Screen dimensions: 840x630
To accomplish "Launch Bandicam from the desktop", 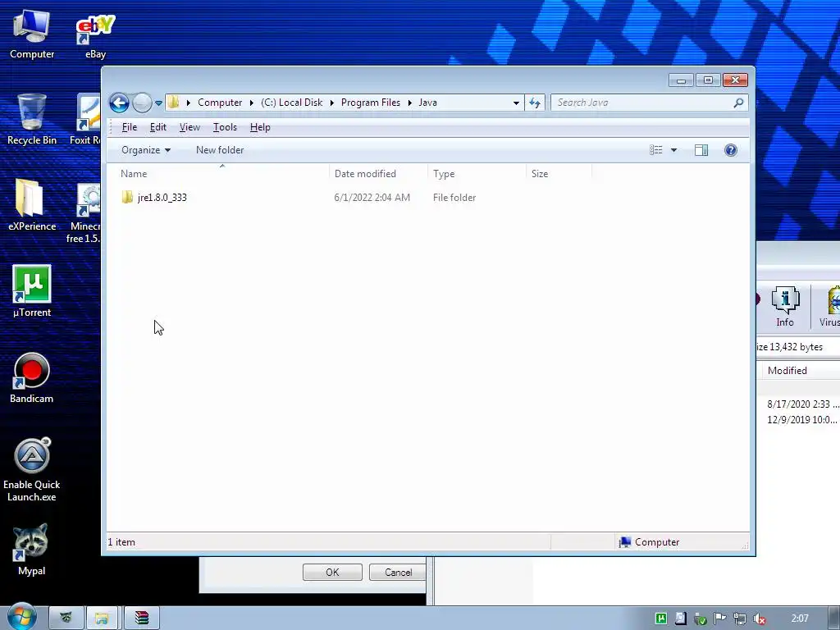I will click(x=32, y=377).
